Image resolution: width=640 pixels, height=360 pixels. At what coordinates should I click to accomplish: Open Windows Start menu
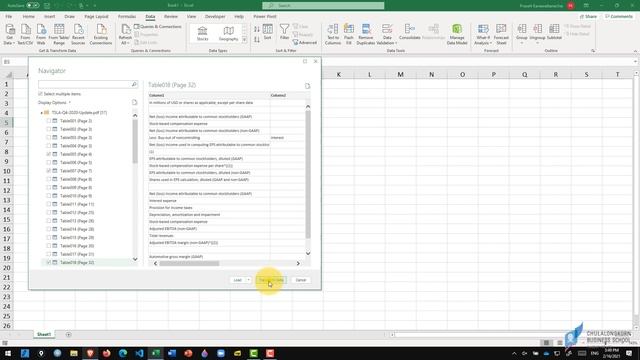8,353
